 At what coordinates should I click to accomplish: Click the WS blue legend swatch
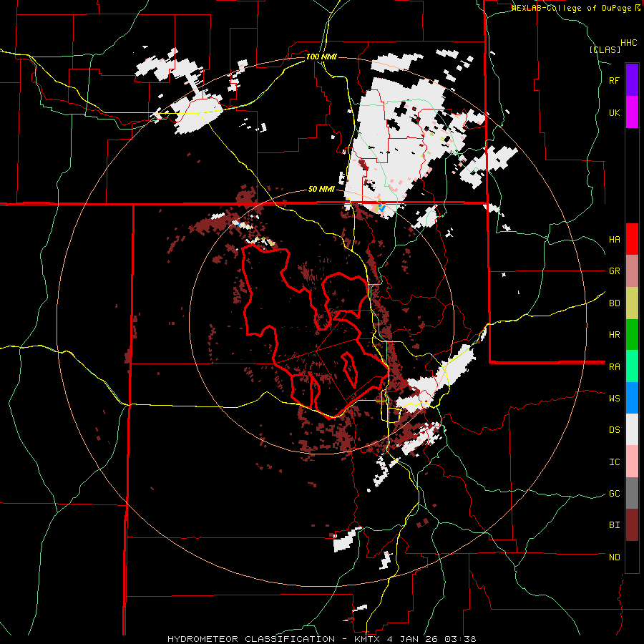[x=632, y=398]
